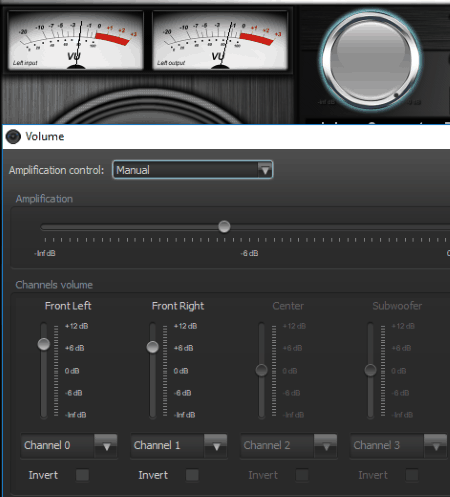Viewport: 450px width, 497px height.
Task: Click the 0 dB label of Front Right
Action: pyautogui.click(x=181, y=371)
